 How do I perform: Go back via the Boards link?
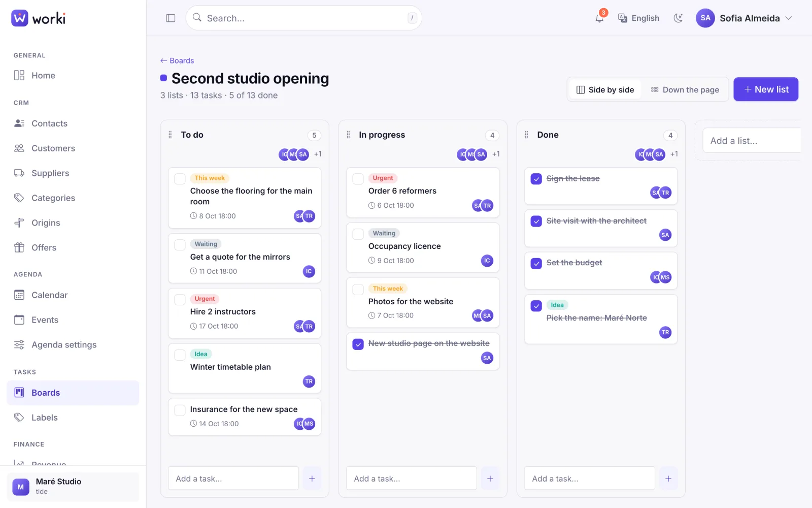[x=177, y=60]
